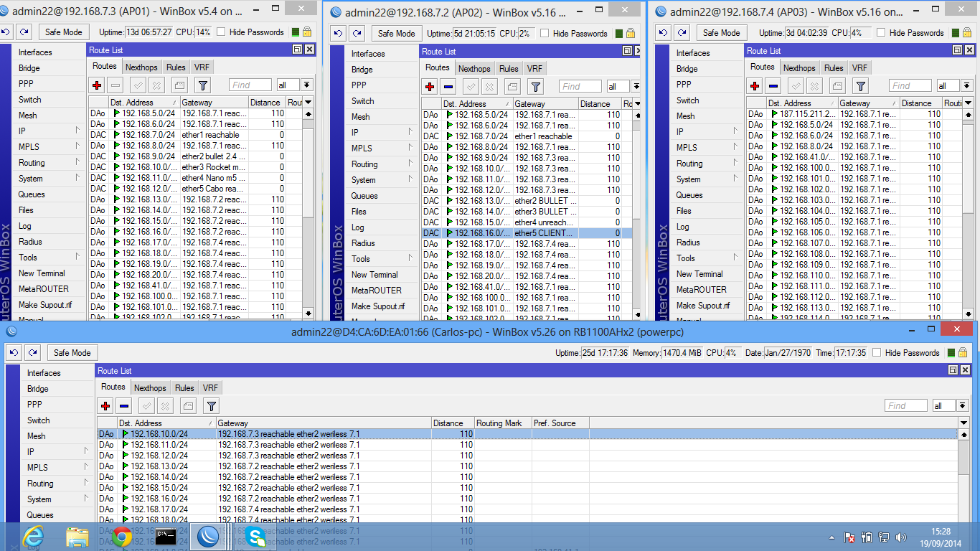Add a new route in Carlos-pc Route List

(x=105, y=406)
